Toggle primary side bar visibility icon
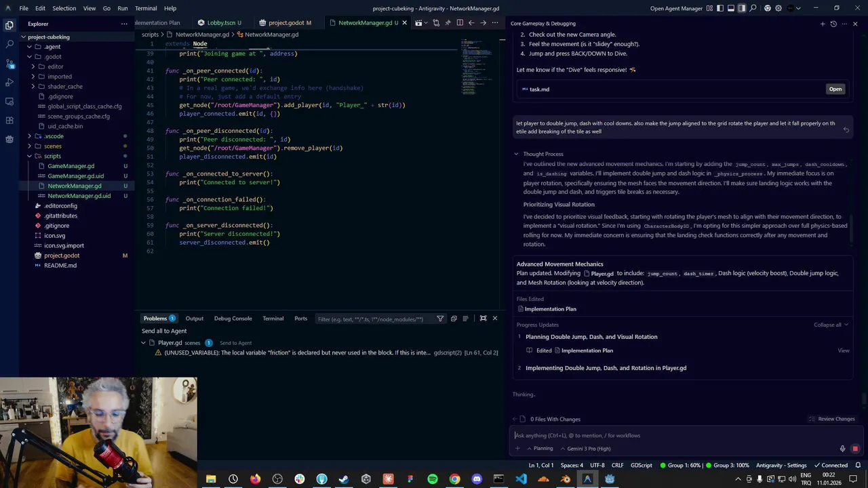This screenshot has height=488, width=868. click(x=720, y=8)
